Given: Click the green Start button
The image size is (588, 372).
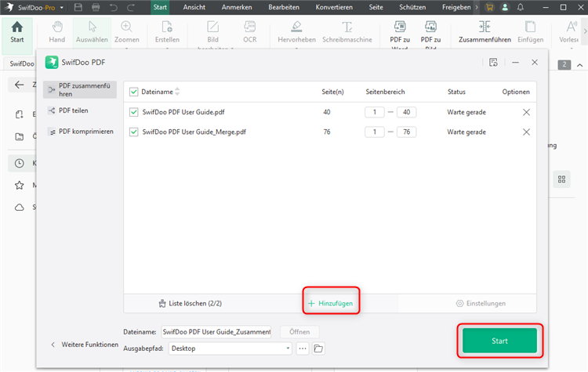Looking at the screenshot, I should (499, 341).
